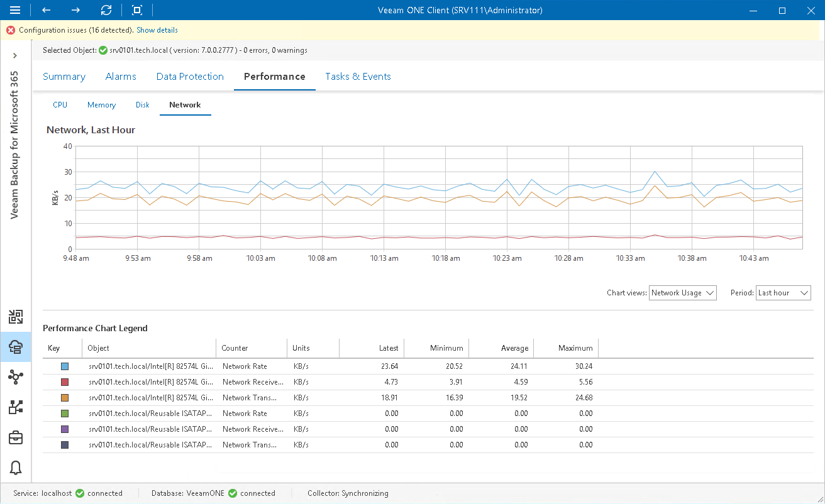The width and height of the screenshot is (825, 504).
Task: Open the Period Last hour dropdown
Action: [783, 292]
